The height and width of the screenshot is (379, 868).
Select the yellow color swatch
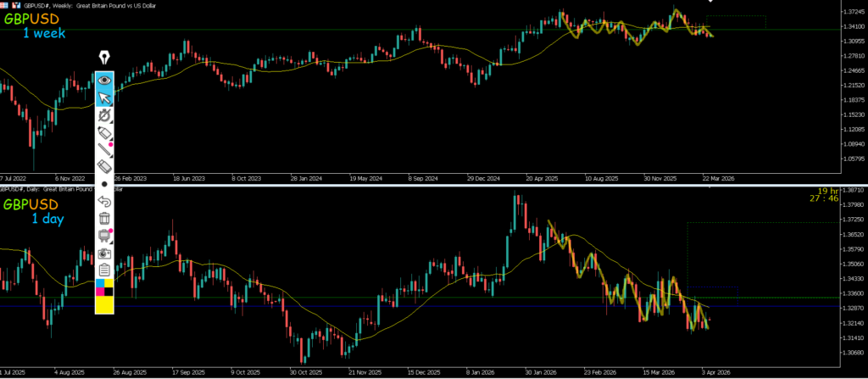coord(105,305)
